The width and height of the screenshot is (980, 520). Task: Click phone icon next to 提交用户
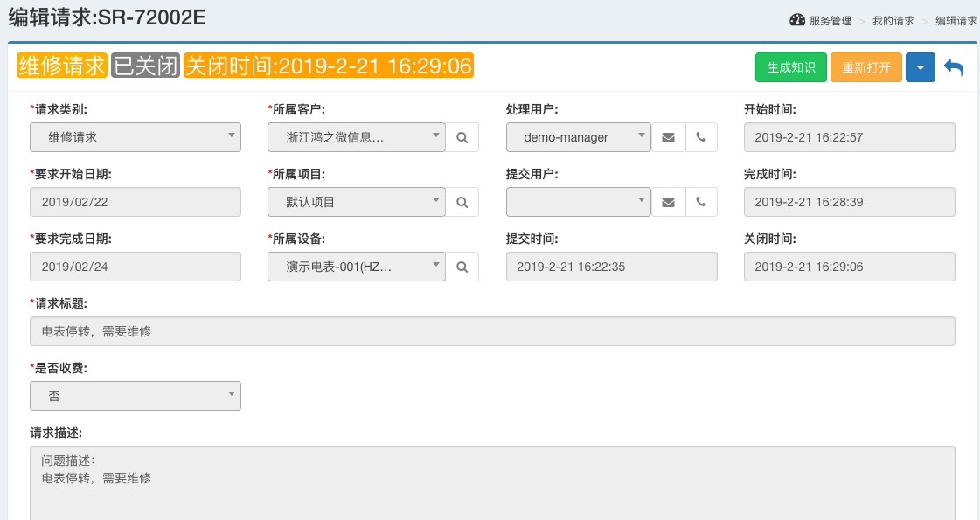701,202
